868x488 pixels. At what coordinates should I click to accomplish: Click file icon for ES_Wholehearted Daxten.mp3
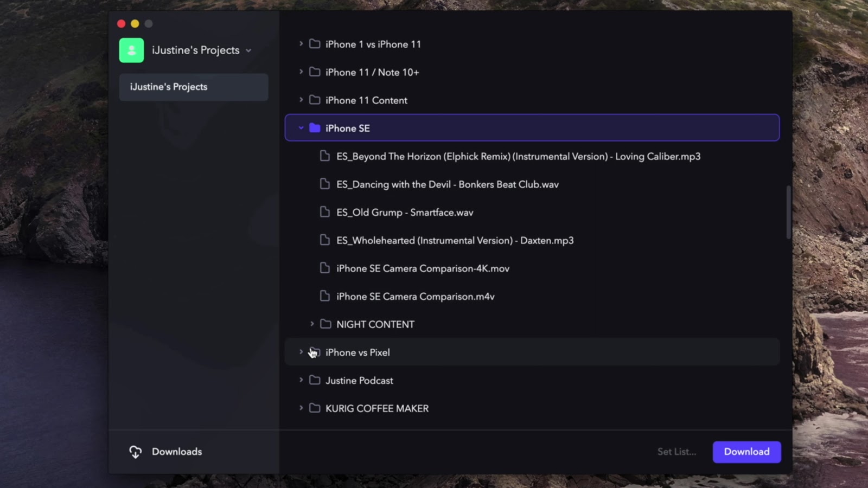tap(325, 240)
